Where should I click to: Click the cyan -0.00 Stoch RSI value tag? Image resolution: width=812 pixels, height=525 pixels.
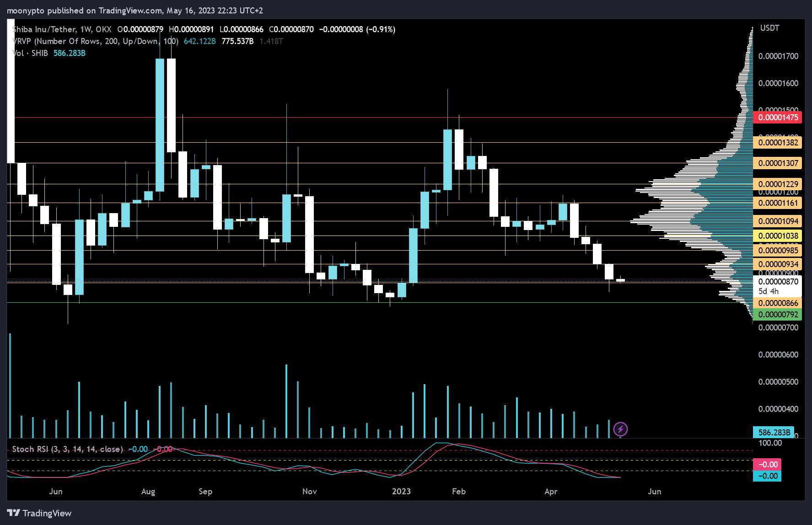tap(767, 476)
